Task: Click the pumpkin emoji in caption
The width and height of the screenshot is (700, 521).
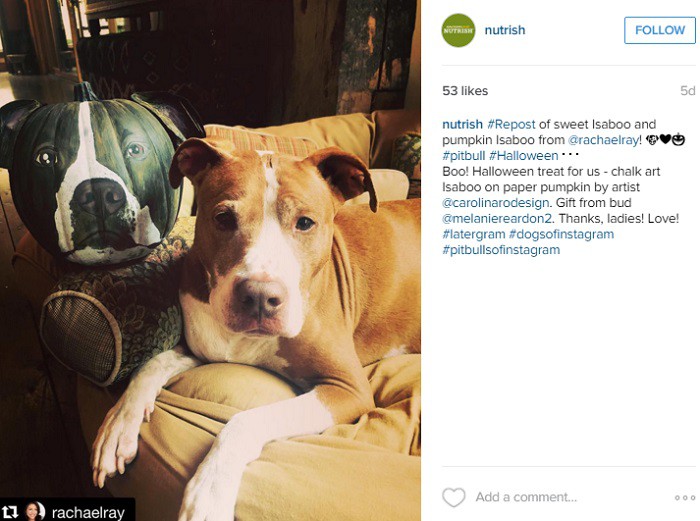Action: pos(679,140)
